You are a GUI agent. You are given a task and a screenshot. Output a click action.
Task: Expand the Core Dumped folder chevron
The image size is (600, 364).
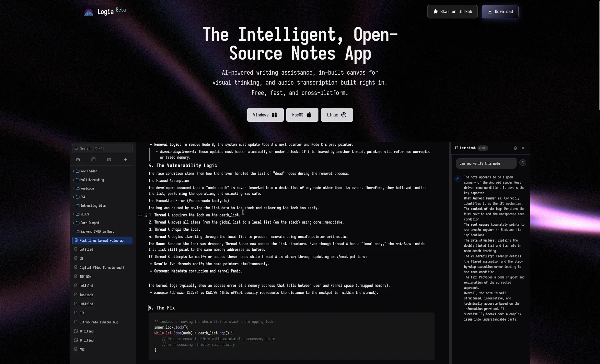(73, 223)
